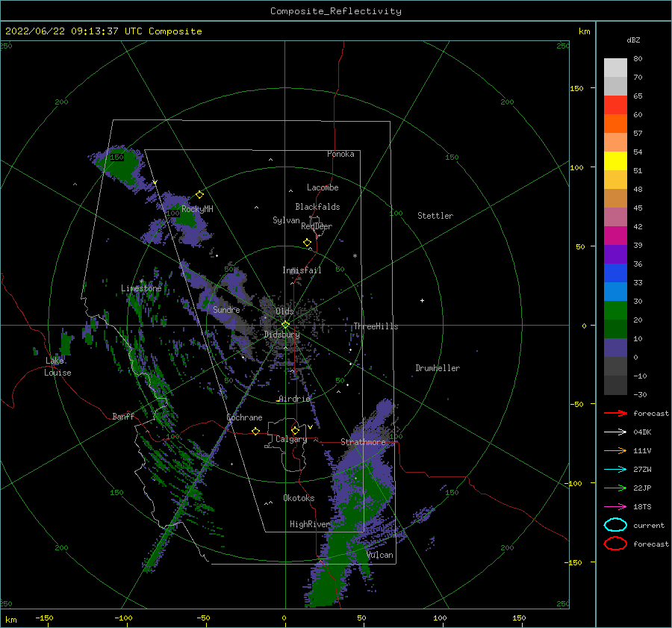
Task: Click the RockyMH label
Action: pyautogui.click(x=197, y=209)
